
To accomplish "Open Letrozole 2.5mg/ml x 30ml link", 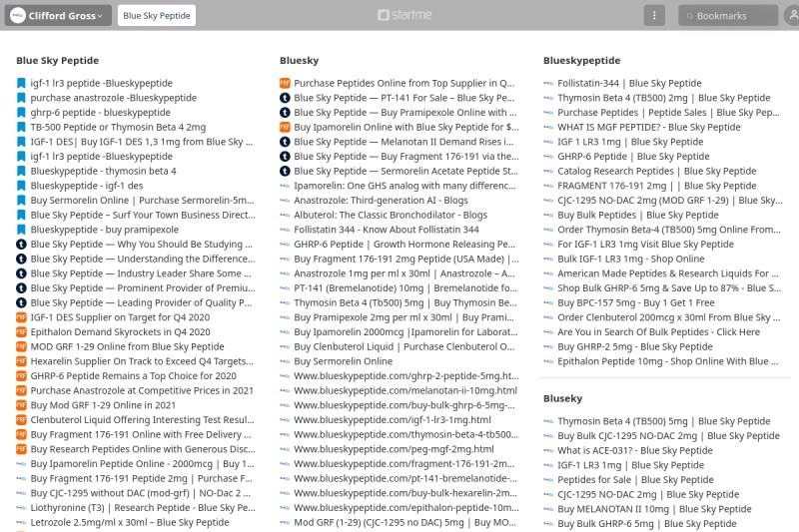I will (130, 523).
